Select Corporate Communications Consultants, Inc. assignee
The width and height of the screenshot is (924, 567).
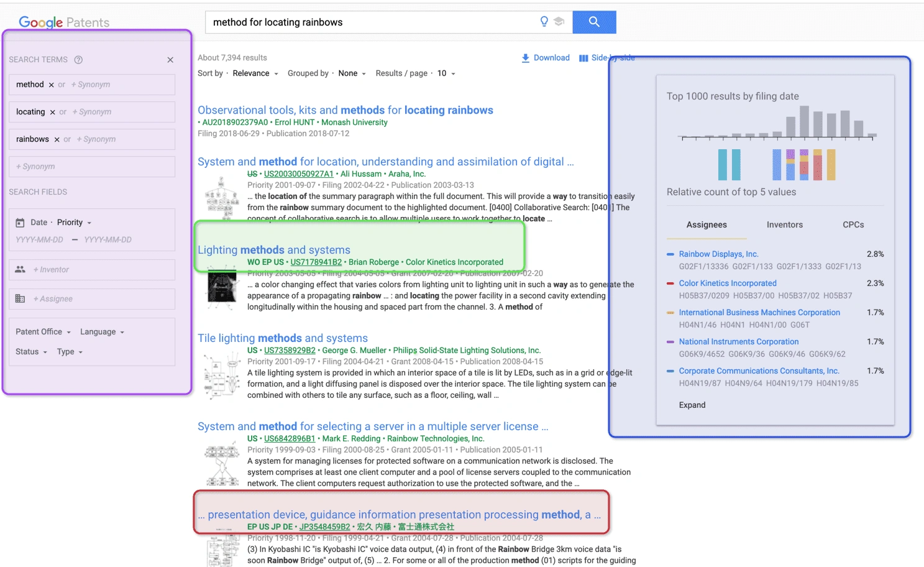pyautogui.click(x=759, y=371)
